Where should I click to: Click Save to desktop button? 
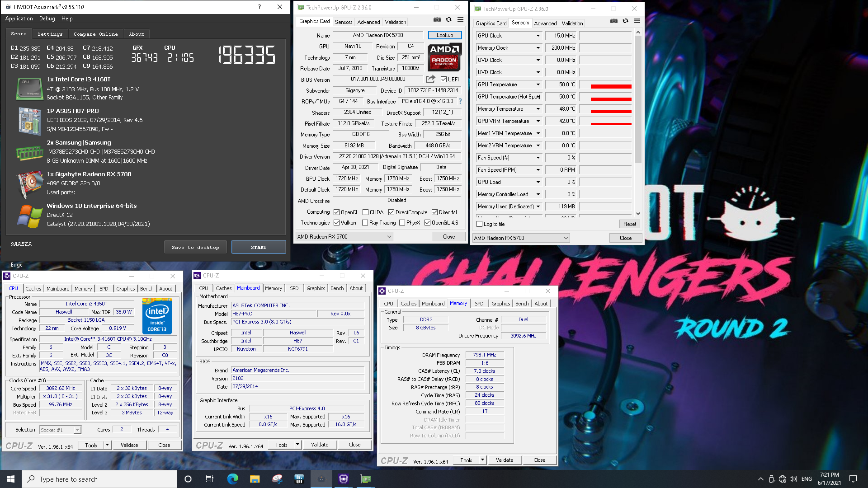pyautogui.click(x=195, y=247)
